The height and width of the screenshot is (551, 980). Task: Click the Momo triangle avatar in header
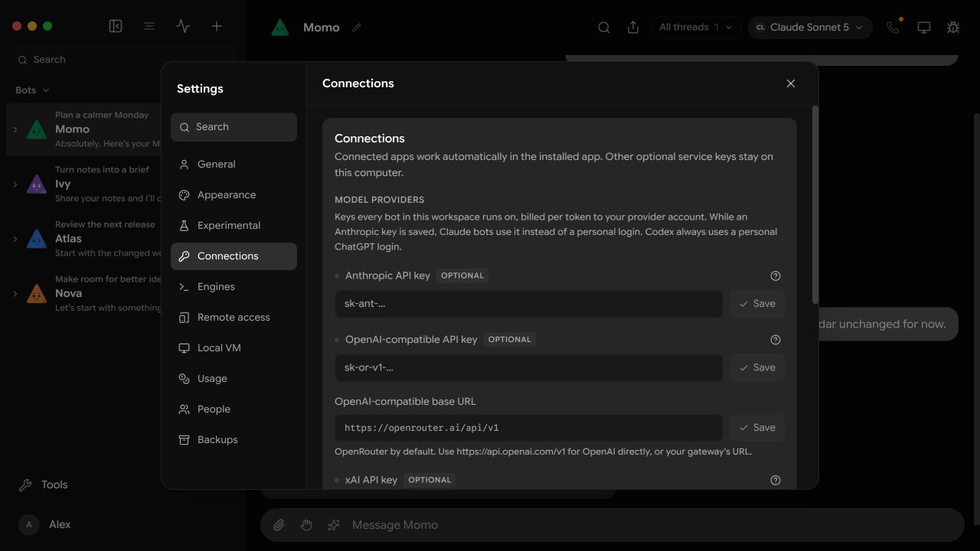click(280, 28)
